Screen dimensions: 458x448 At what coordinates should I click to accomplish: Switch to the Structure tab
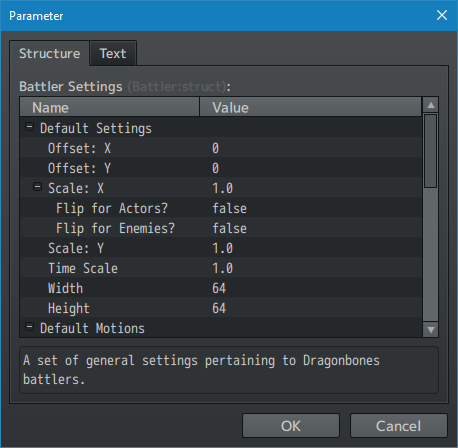pyautogui.click(x=49, y=53)
